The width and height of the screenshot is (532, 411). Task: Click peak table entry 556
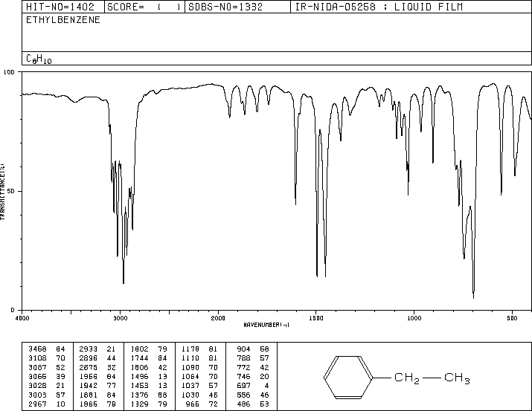(243, 395)
